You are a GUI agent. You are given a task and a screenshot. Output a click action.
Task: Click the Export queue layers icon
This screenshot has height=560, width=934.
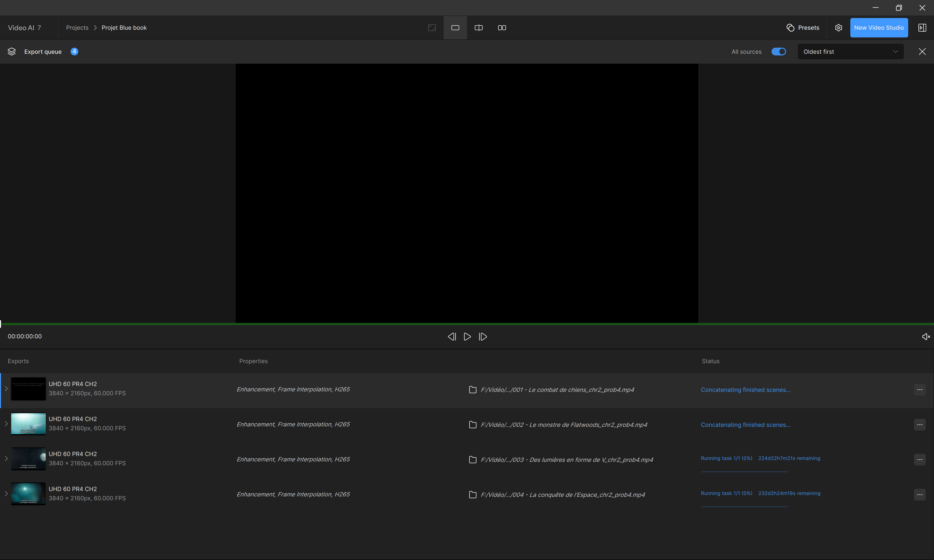[x=12, y=52]
